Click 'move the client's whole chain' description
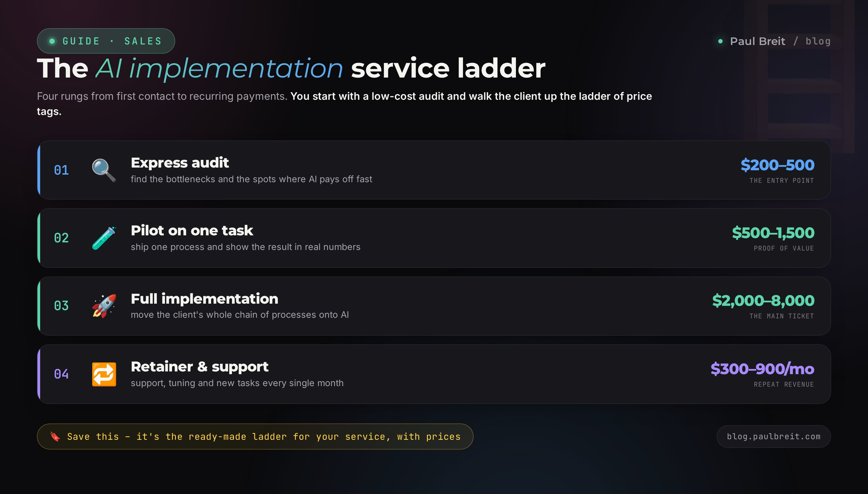The image size is (868, 494). pos(240,315)
